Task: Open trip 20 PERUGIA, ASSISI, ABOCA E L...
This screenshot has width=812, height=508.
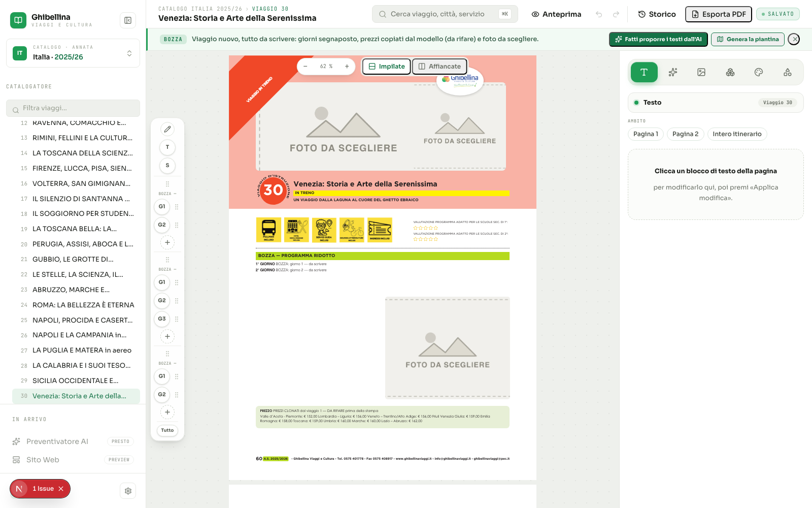Action: click(76, 244)
